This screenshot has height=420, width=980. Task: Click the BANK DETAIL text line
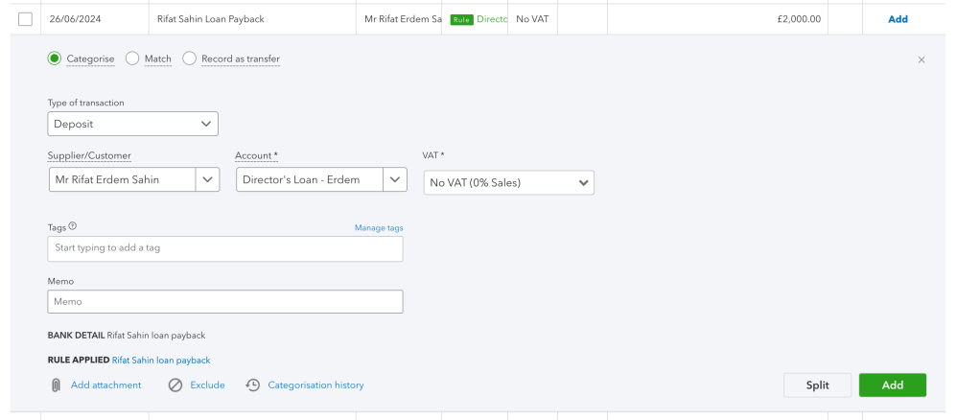tap(127, 336)
